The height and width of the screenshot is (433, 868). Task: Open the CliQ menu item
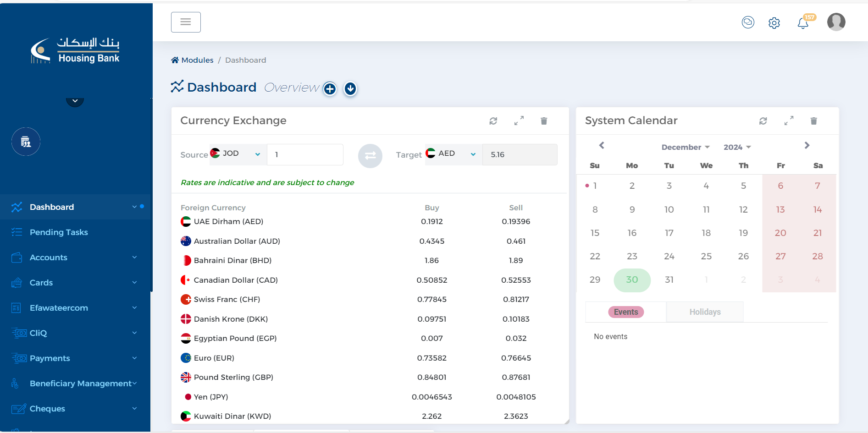click(75, 333)
